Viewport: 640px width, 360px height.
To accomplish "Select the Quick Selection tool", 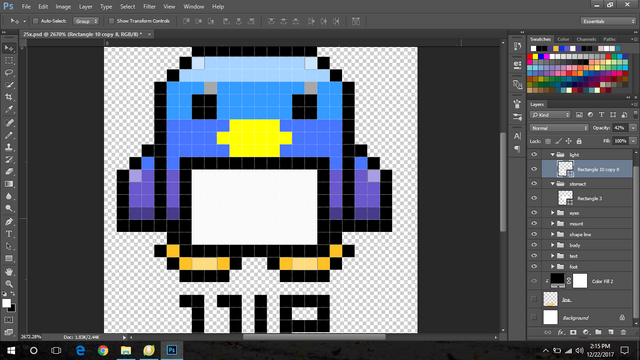I will coord(9,85).
